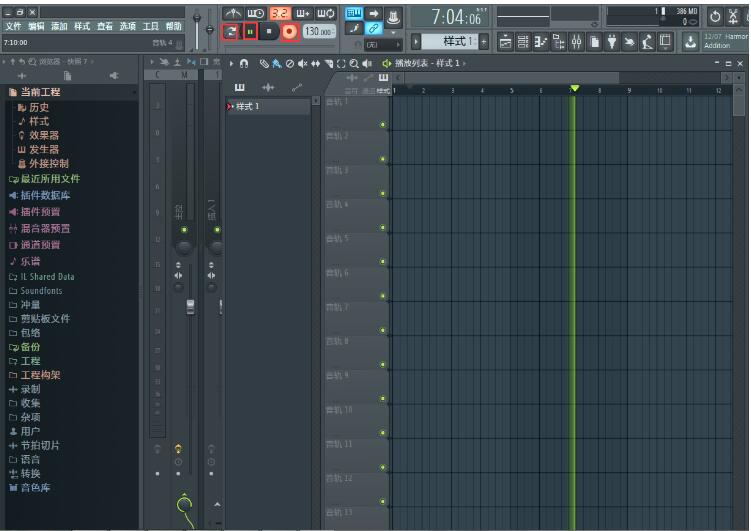751x531 pixels.
Task: Select the playlist select tool
Action: 341,63
